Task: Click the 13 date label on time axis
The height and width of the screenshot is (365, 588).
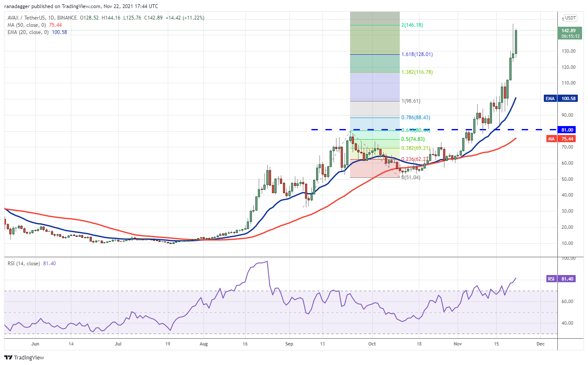Action: click(322, 344)
